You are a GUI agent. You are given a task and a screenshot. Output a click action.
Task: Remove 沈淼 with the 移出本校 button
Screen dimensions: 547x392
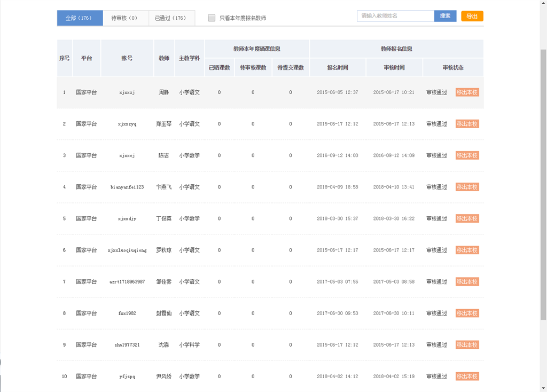[467, 345]
